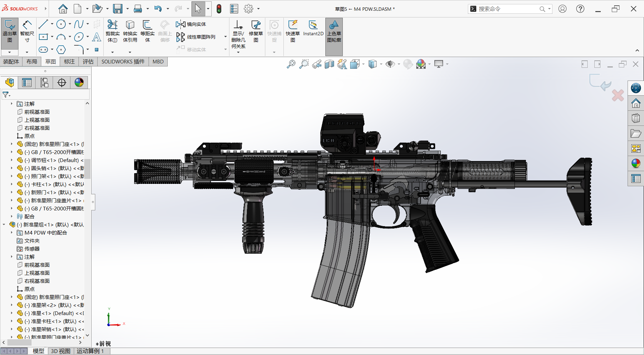Viewport: 644px width, 355px height.
Task: Click the Section View icon
Action: [329, 64]
